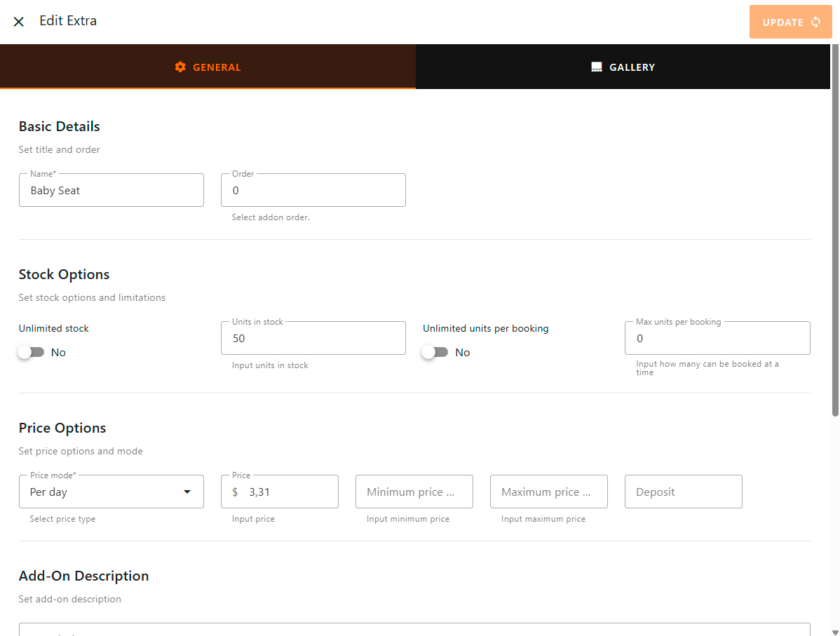Click the gallery image icon
840x636 pixels.
click(x=596, y=67)
